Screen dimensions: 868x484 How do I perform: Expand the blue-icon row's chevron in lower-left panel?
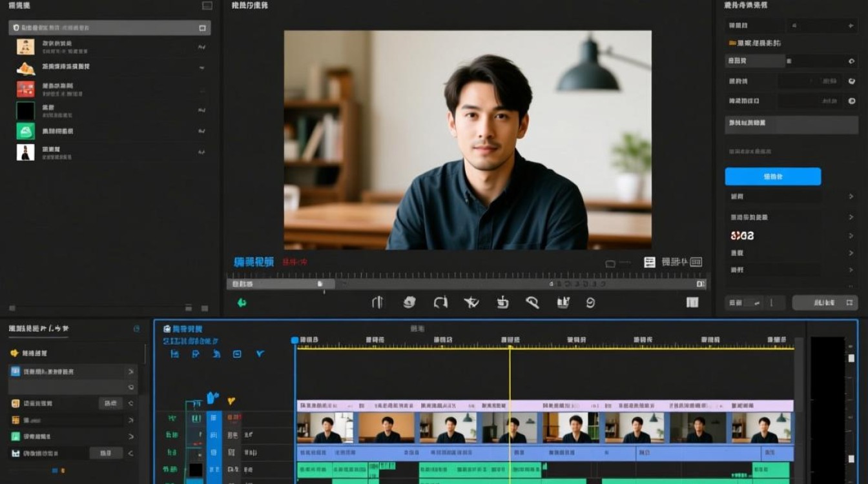pos(131,372)
